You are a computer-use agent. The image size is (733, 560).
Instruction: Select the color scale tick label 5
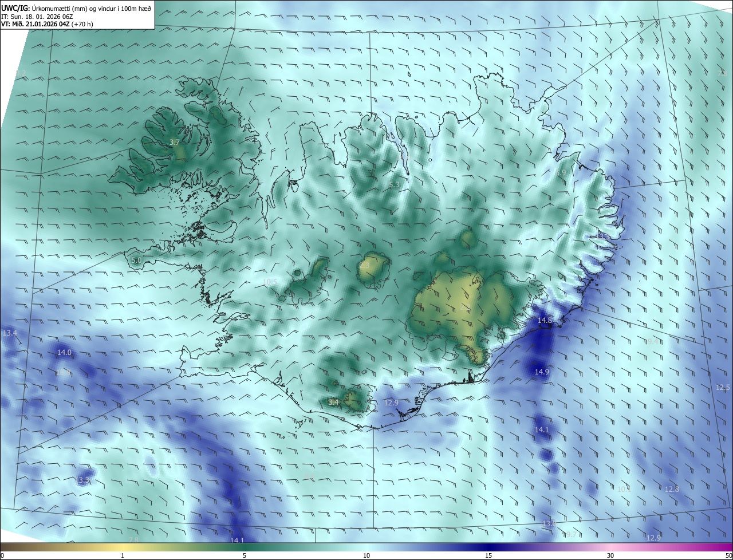tap(245, 555)
